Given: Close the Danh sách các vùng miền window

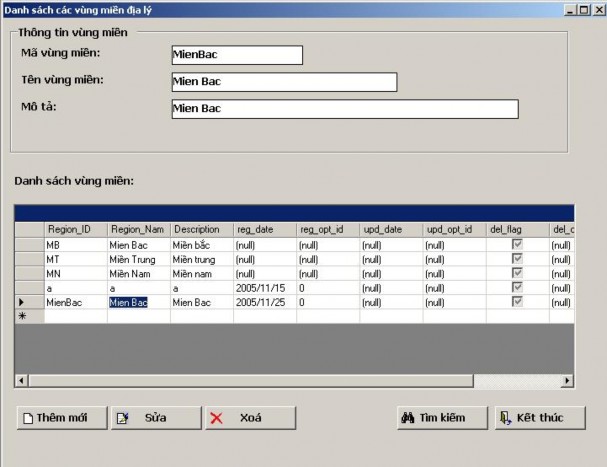Looking at the screenshot, I should click(x=597, y=8).
